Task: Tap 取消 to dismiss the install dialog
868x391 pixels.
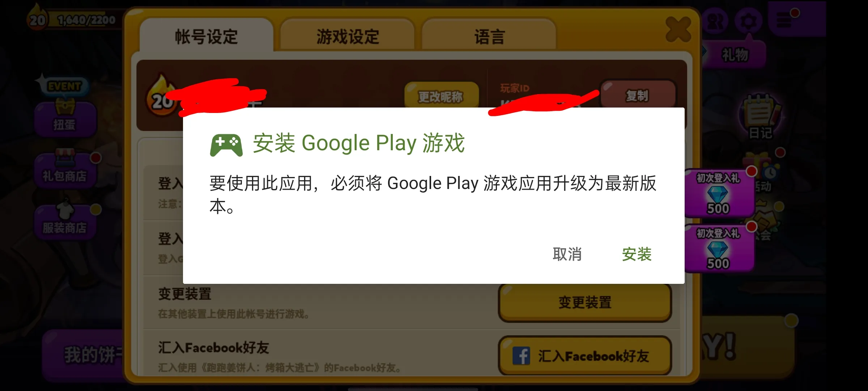Action: [567, 254]
